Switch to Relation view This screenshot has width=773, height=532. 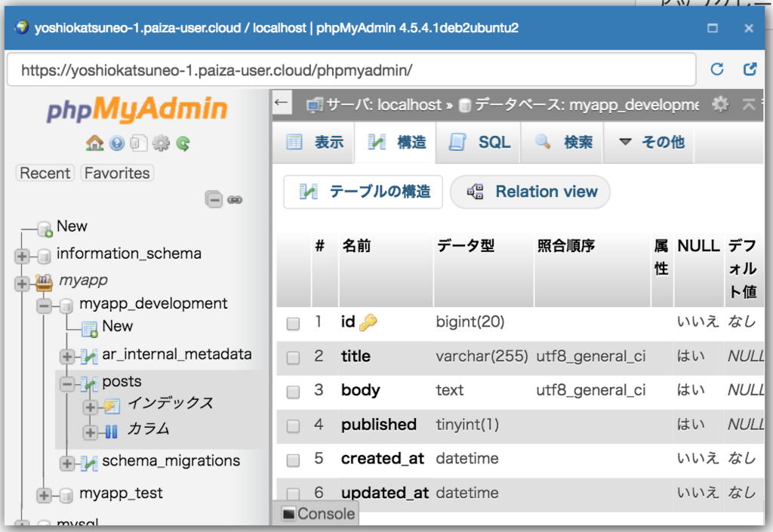click(x=530, y=192)
